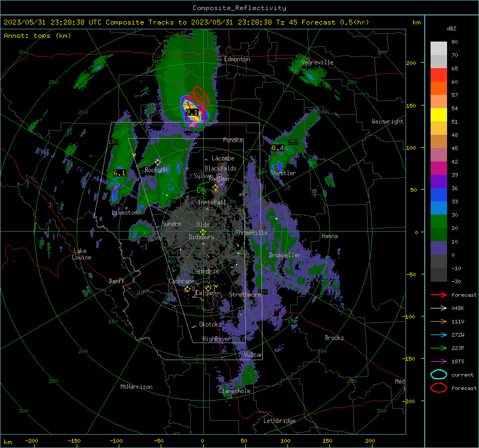The height and width of the screenshot is (448, 479).
Task: Click the 200 tick on right km axis
Action: tap(411, 63)
